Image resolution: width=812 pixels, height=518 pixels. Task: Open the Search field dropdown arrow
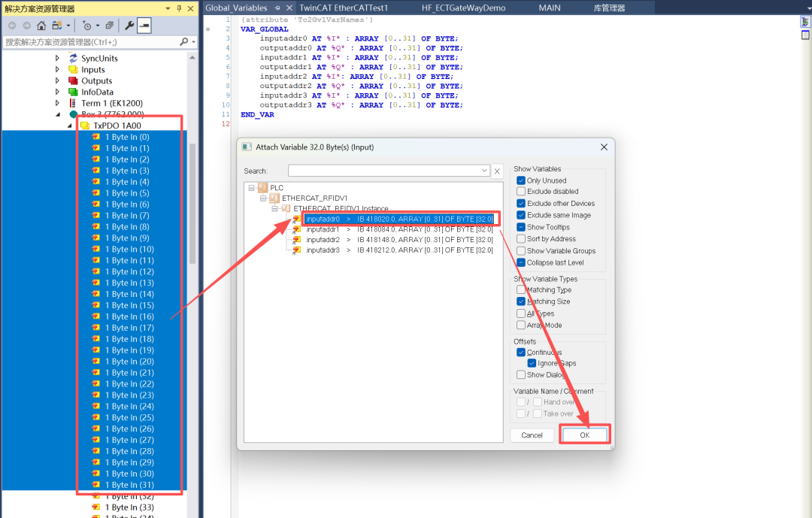[x=484, y=171]
